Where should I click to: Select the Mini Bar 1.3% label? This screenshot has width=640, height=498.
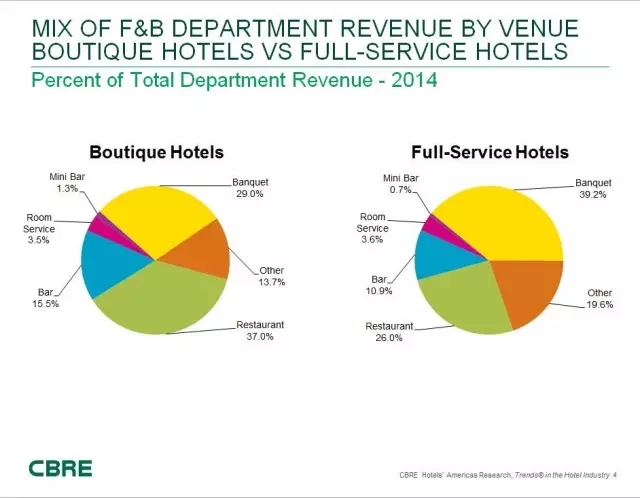click(67, 182)
